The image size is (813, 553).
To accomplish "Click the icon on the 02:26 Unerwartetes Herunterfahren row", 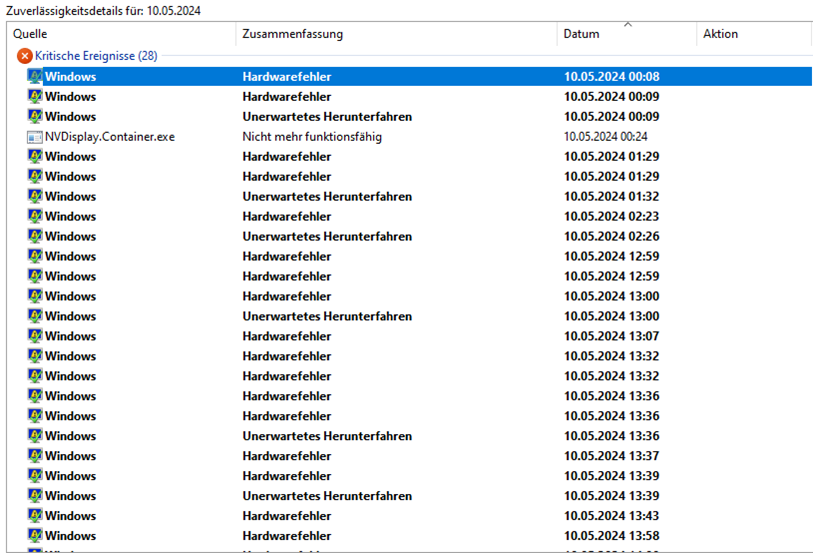I will coord(35,236).
